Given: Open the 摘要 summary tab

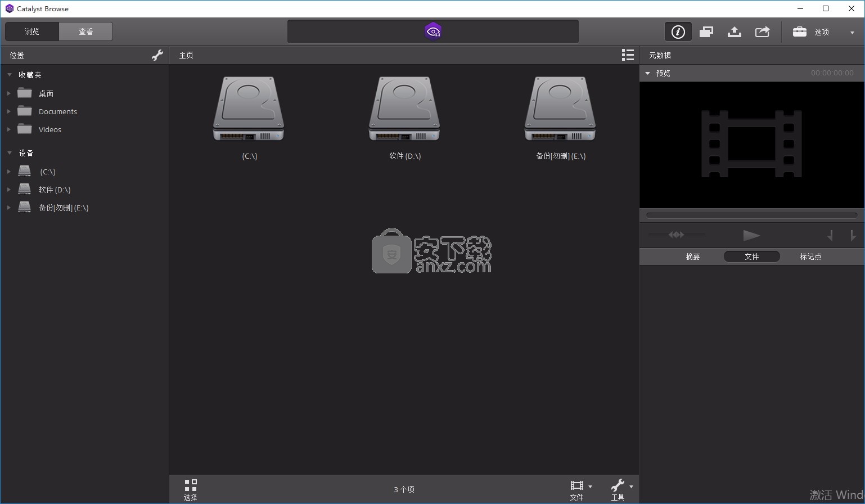Looking at the screenshot, I should point(693,256).
